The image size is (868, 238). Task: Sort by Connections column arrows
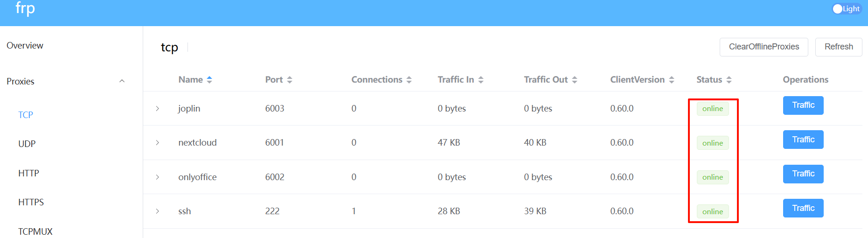pos(409,80)
